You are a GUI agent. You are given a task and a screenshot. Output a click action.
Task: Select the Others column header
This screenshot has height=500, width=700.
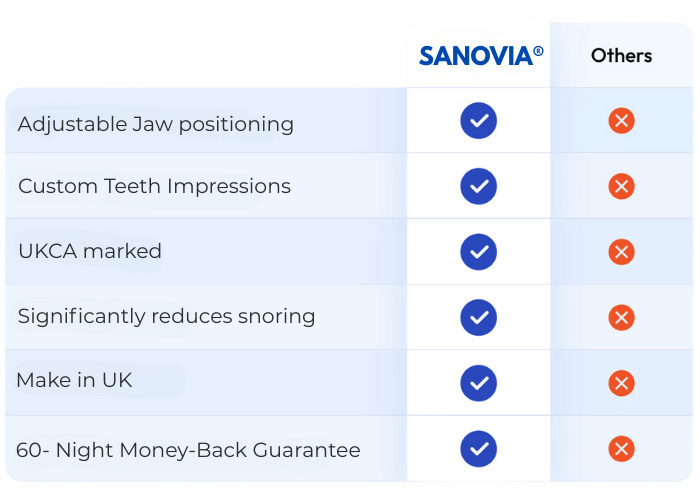[x=621, y=56]
